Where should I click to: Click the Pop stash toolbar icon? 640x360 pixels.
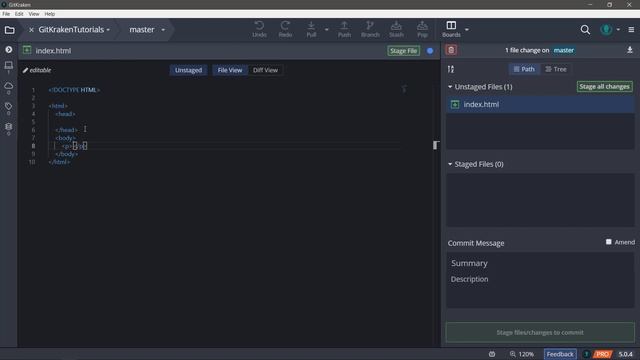click(422, 29)
